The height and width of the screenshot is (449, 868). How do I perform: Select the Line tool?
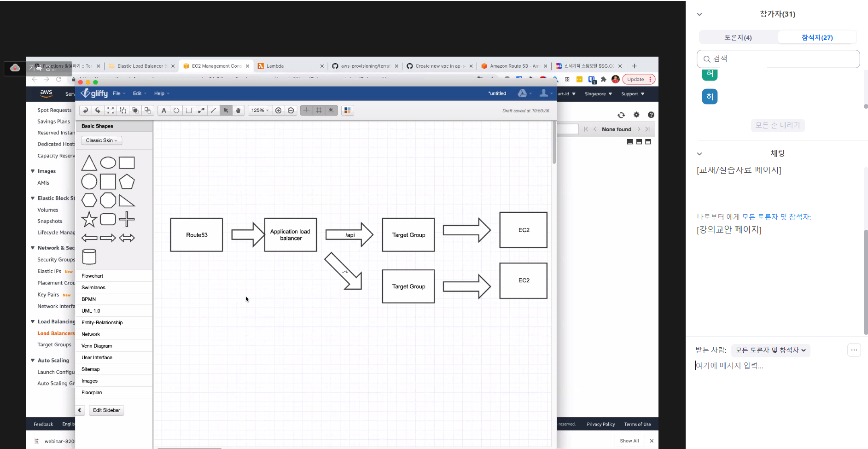213,111
